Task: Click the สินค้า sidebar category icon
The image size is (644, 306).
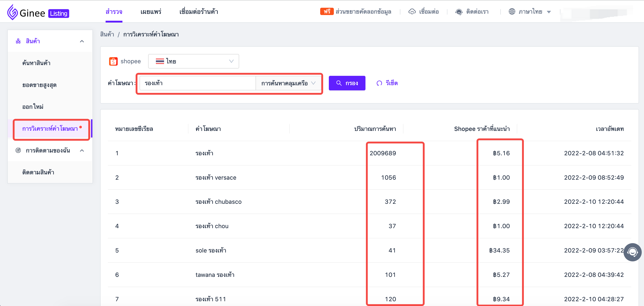Action: (18, 41)
